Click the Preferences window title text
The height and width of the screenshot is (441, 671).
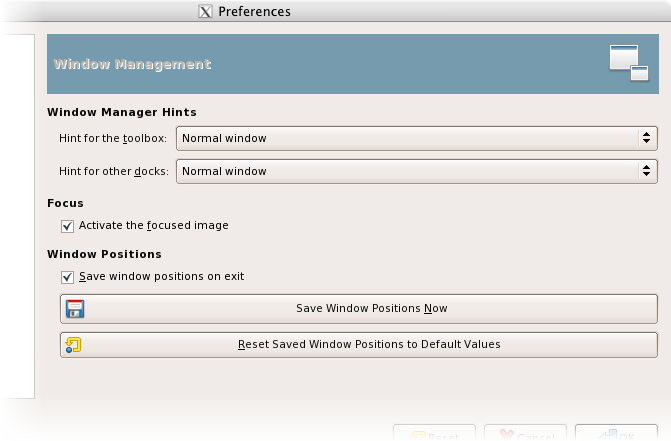point(254,12)
